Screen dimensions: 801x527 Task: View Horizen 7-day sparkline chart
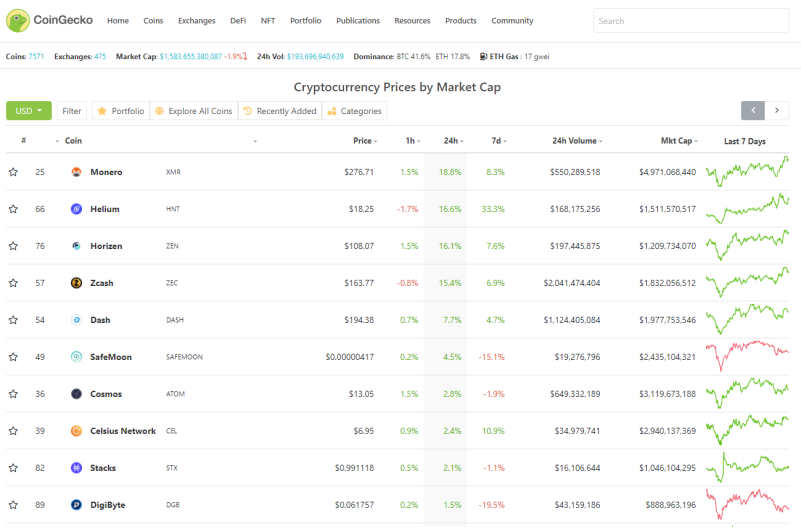747,246
